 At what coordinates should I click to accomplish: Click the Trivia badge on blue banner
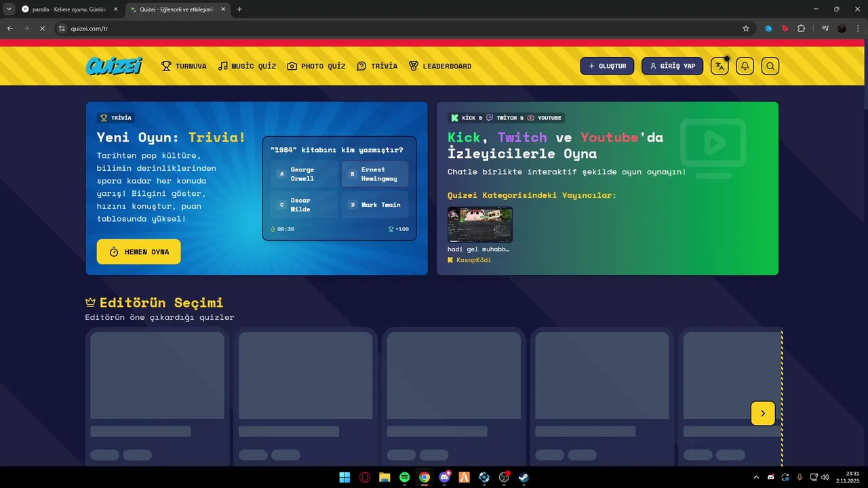pos(116,117)
